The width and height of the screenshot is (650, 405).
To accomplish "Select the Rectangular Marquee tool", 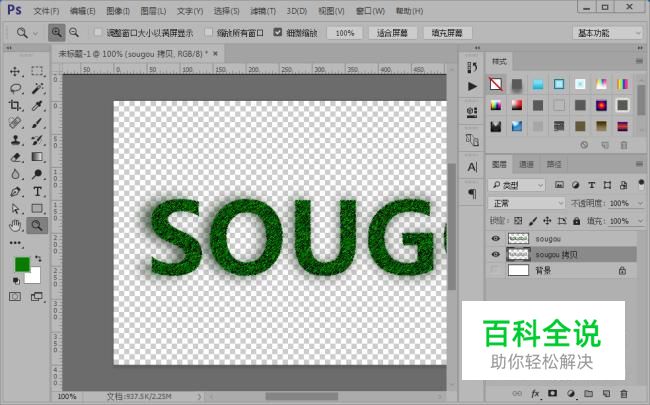I will click(37, 71).
